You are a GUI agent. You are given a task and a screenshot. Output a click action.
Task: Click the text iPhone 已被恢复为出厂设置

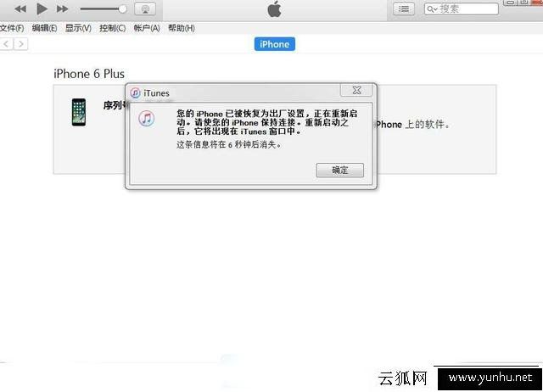point(251,114)
